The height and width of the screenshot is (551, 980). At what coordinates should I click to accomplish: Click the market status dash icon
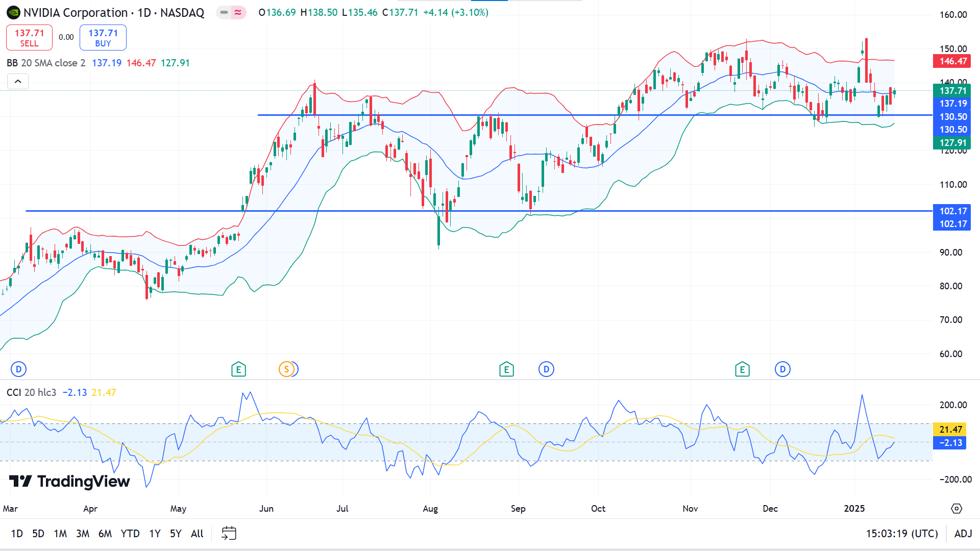click(224, 12)
